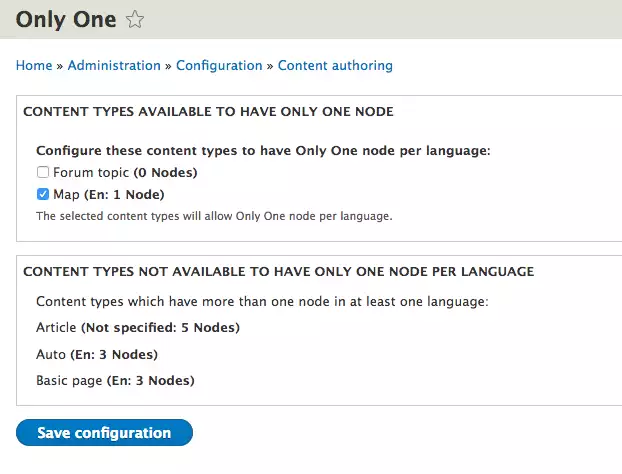This screenshot has height=474, width=622.
Task: Click the "(En: 1 Node)" count text
Action: 125,194
